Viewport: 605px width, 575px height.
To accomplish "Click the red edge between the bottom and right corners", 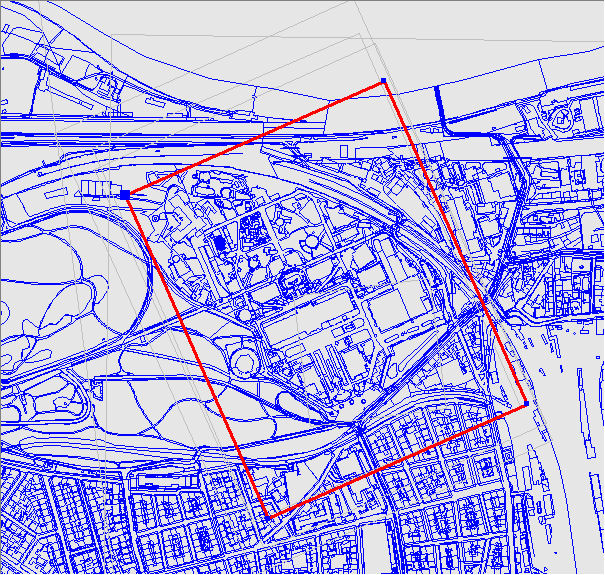I will click(398, 460).
